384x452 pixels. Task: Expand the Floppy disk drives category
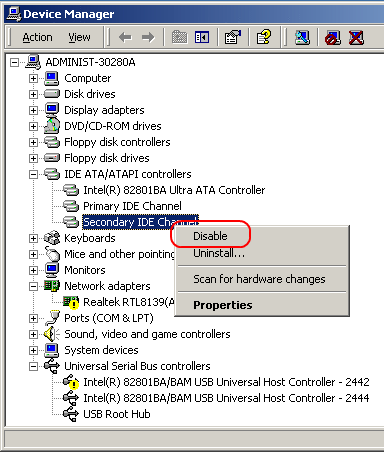pos(33,158)
